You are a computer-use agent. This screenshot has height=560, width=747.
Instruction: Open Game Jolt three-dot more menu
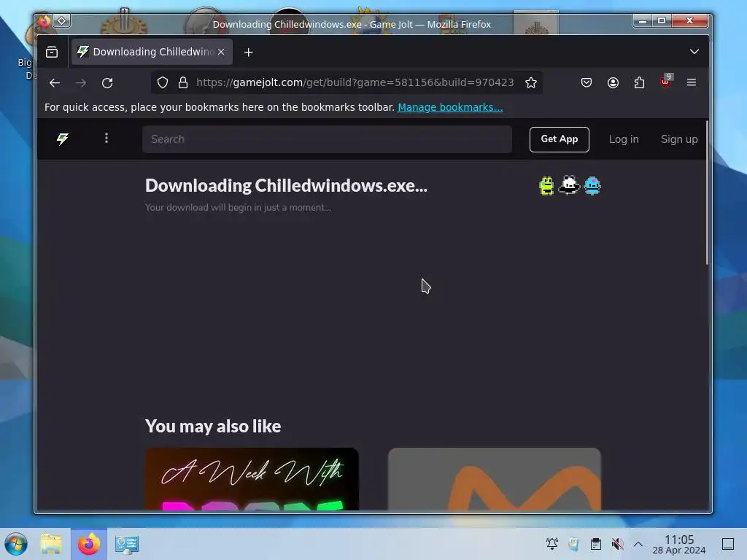click(x=107, y=138)
